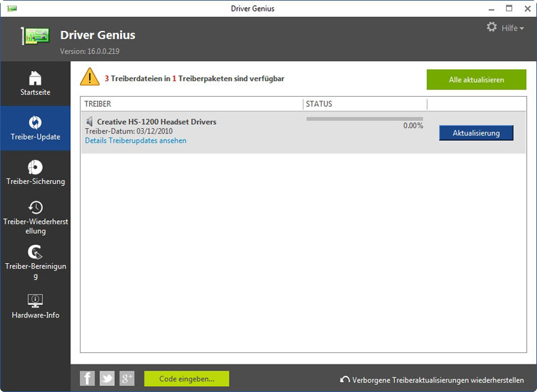Viewport: 537px width, 392px height.
Task: Open Treiber-Wiederherstellung restore icon
Action: point(35,207)
